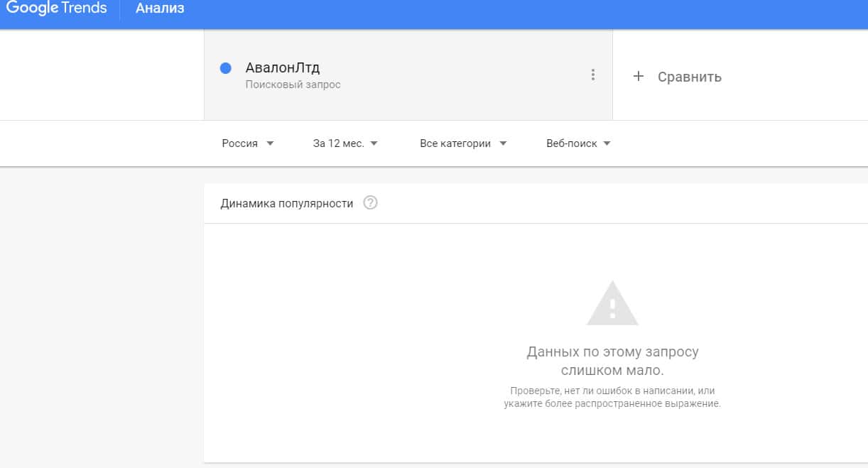Click the Динамика популярности heading
The height and width of the screenshot is (468, 868).
click(x=286, y=203)
